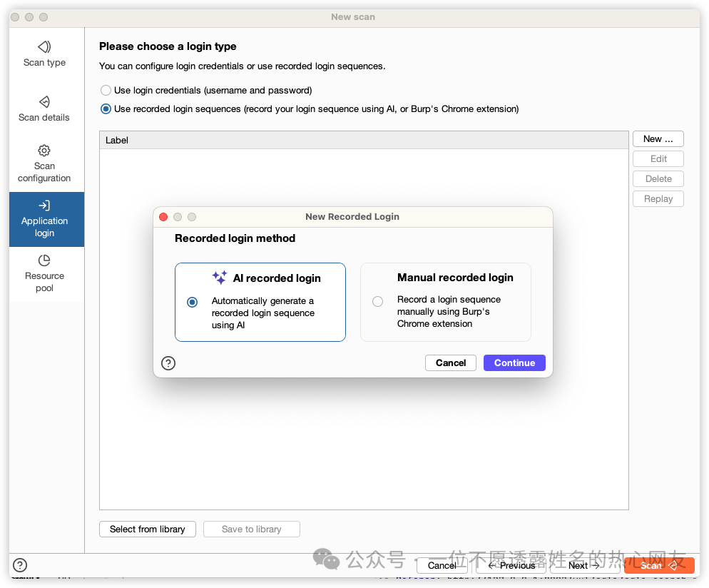Click Select from library button
Image resolution: width=709 pixels, height=588 pixels.
(148, 529)
